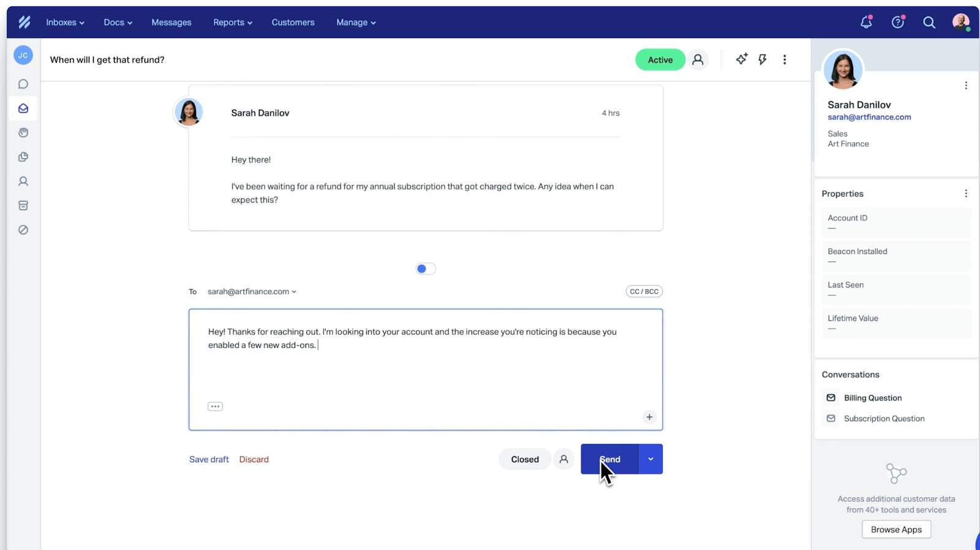Click the '4 hrs' message timestamp

pyautogui.click(x=611, y=113)
